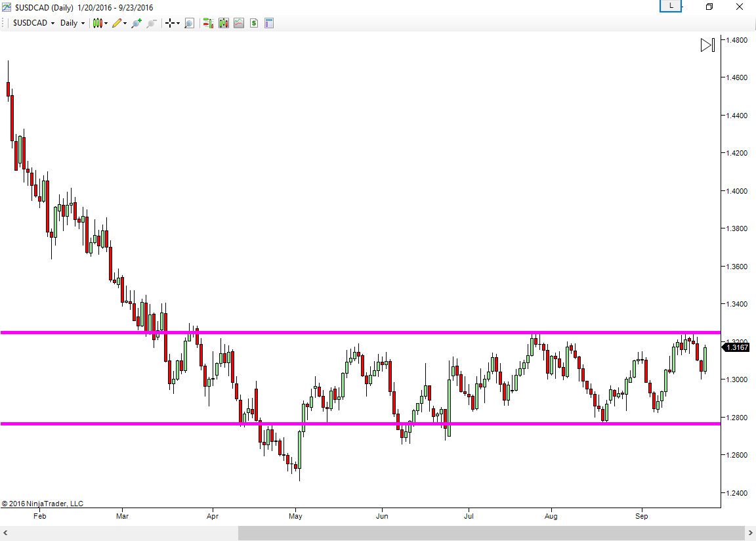Screen dimensions: 756x541
Task: Click the 1.3600 price axis label
Action: click(737, 267)
